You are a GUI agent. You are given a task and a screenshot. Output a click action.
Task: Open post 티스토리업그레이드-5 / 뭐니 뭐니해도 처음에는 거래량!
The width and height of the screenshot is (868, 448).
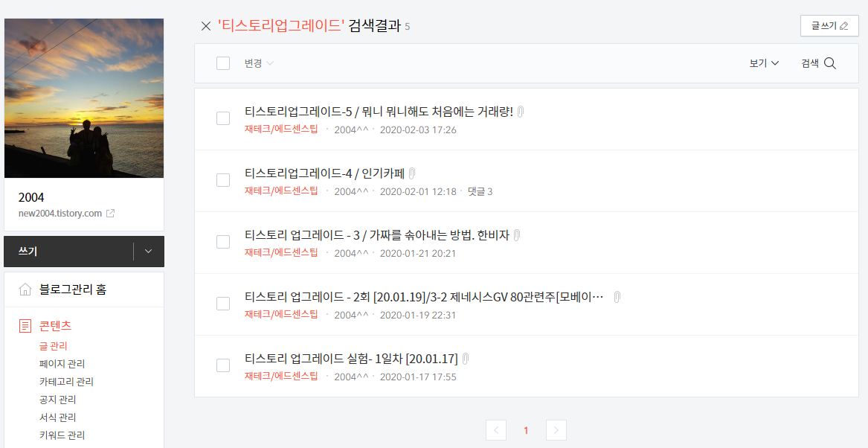[x=379, y=112]
